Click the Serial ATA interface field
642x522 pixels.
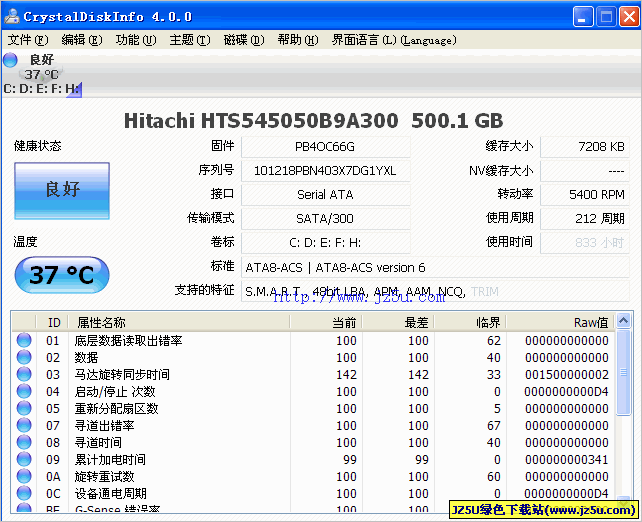click(x=326, y=194)
